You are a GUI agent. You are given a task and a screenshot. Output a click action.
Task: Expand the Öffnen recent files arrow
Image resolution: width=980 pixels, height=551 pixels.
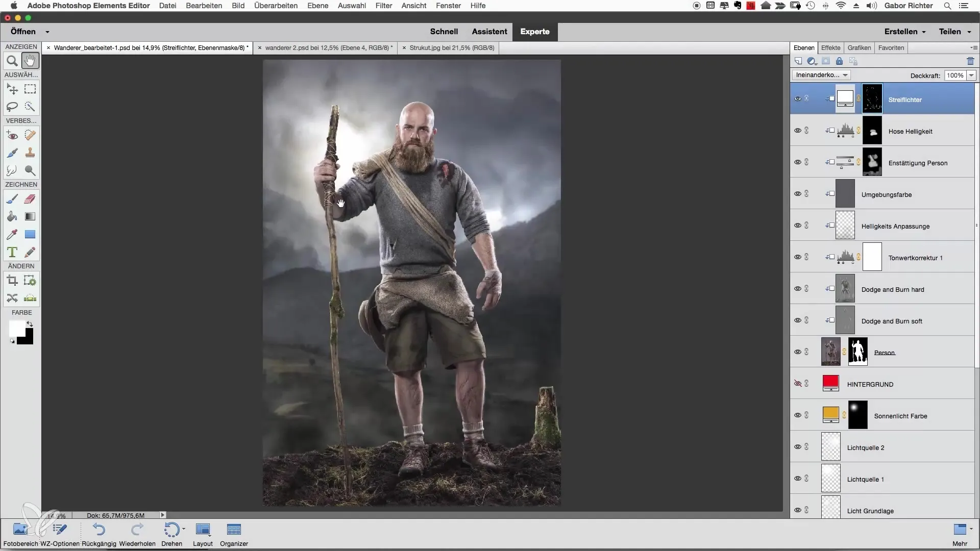tap(47, 32)
